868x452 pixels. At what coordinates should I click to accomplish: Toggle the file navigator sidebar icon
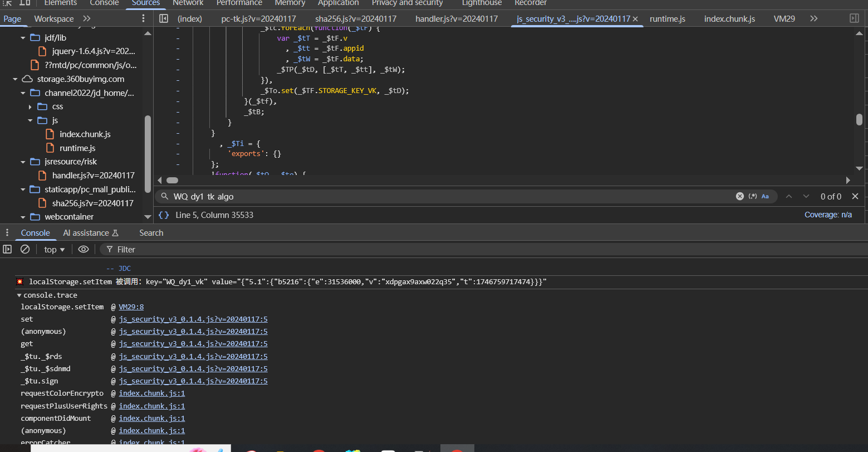(164, 18)
